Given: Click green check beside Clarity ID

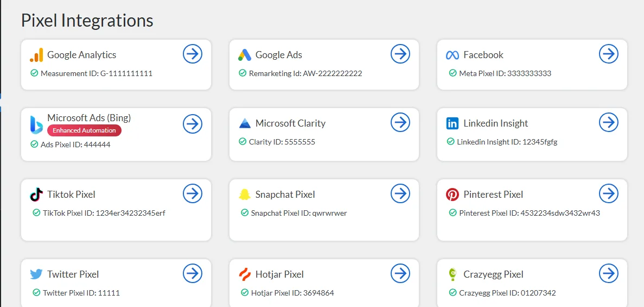Looking at the screenshot, I should pyautogui.click(x=243, y=142).
